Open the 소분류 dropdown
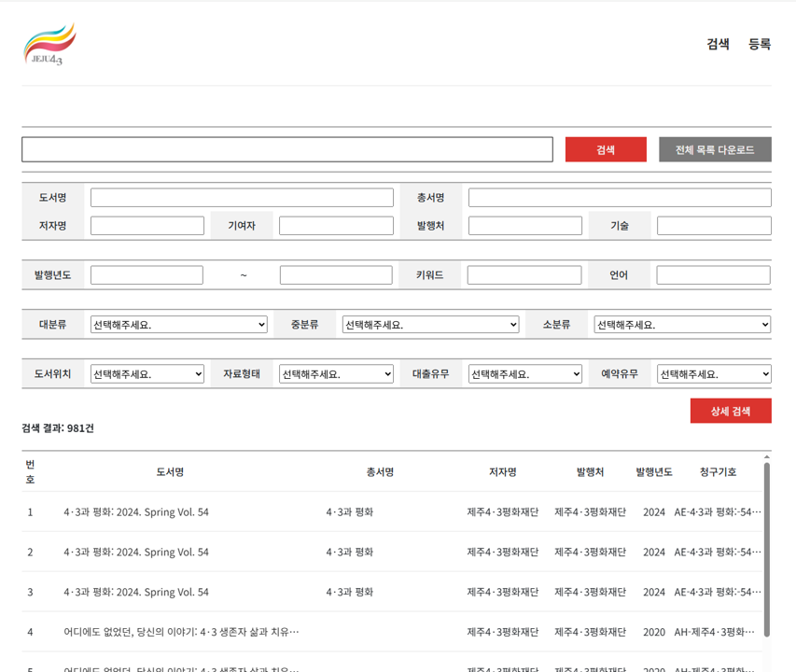This screenshot has width=796, height=672. point(682,325)
